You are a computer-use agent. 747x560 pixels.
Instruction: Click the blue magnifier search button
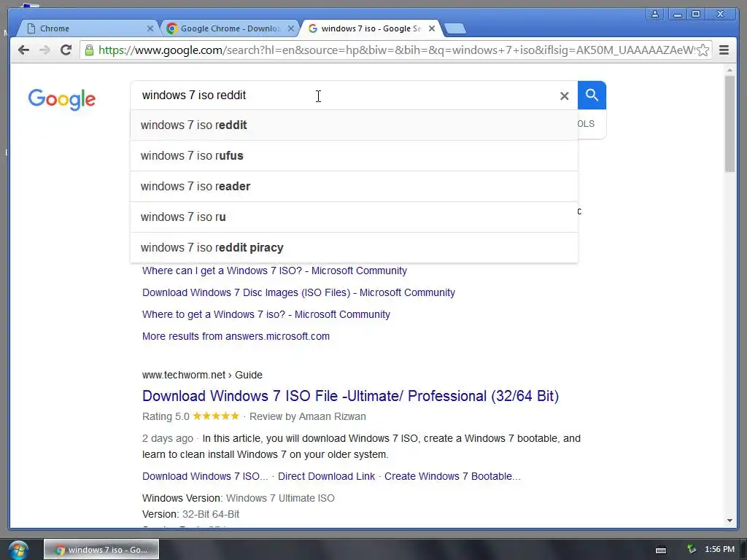tap(592, 96)
